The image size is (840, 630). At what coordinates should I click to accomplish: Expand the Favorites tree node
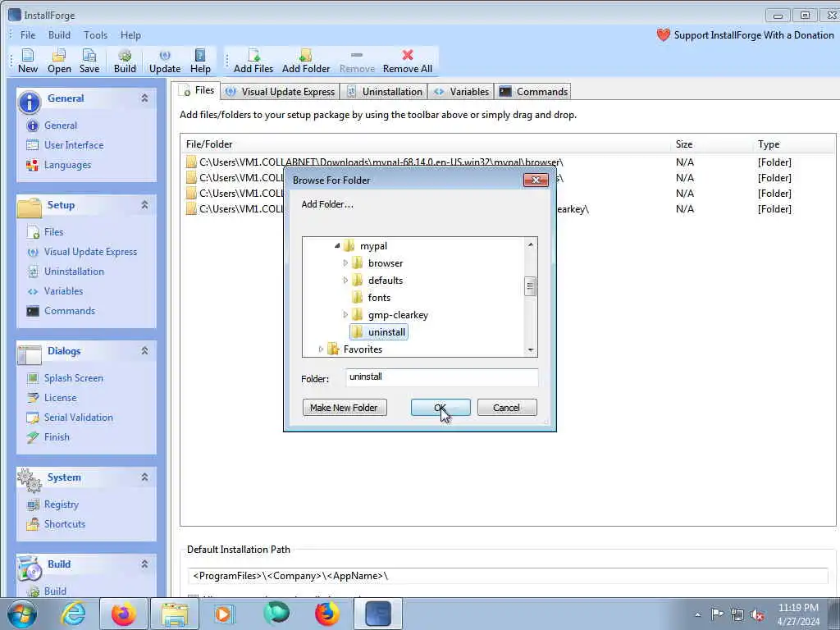coord(321,349)
